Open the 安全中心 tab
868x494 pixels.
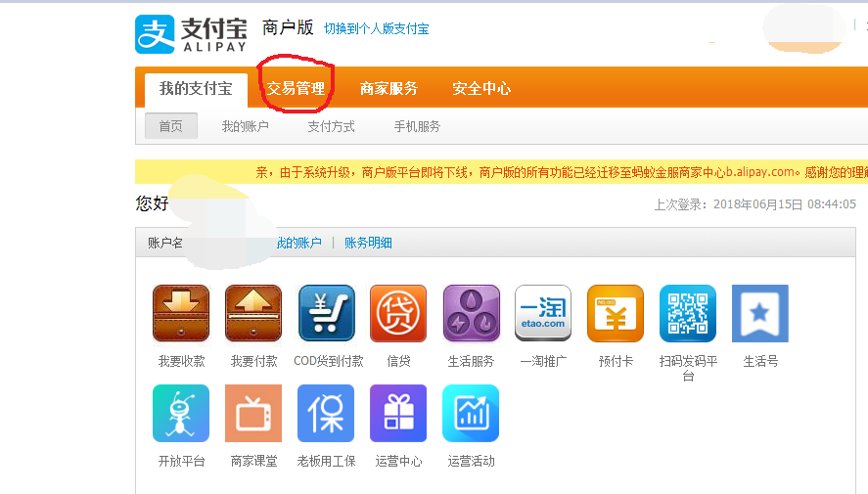pos(481,88)
